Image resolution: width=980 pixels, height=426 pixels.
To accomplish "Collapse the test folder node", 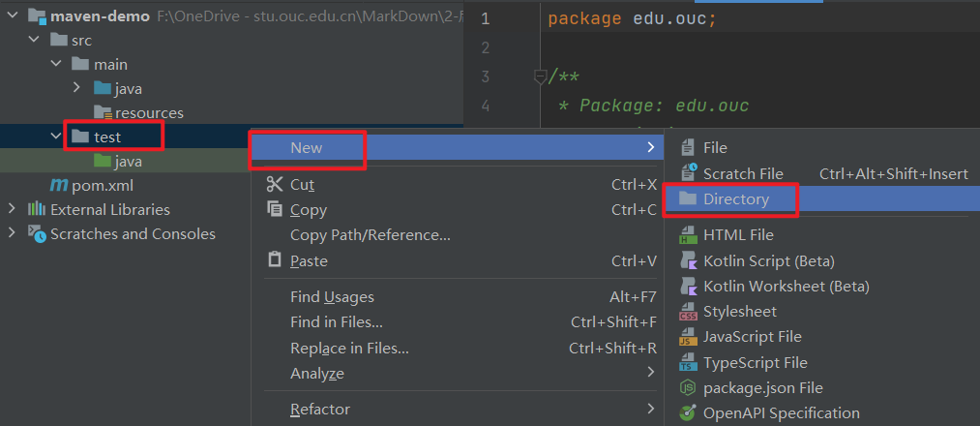I will click(56, 137).
